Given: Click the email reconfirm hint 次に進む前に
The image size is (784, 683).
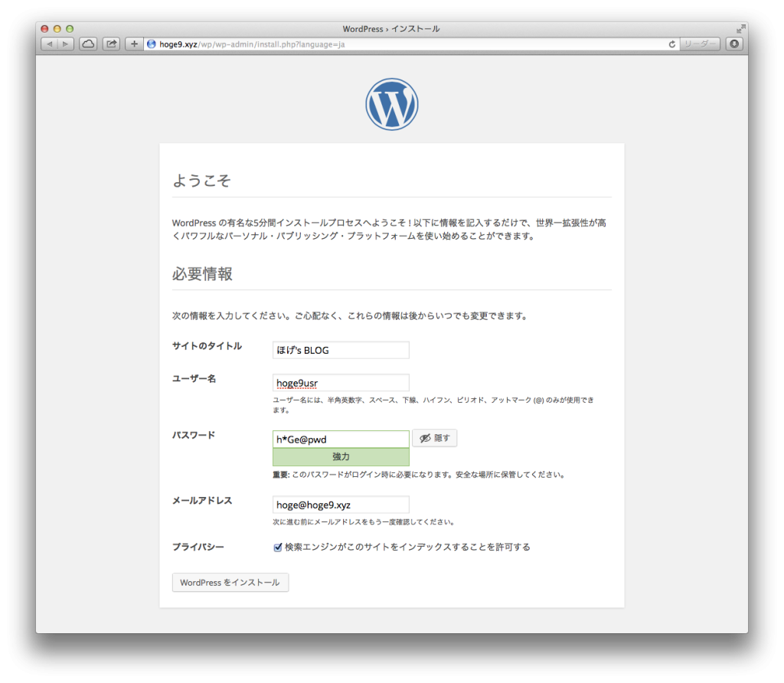Looking at the screenshot, I should tap(364, 522).
